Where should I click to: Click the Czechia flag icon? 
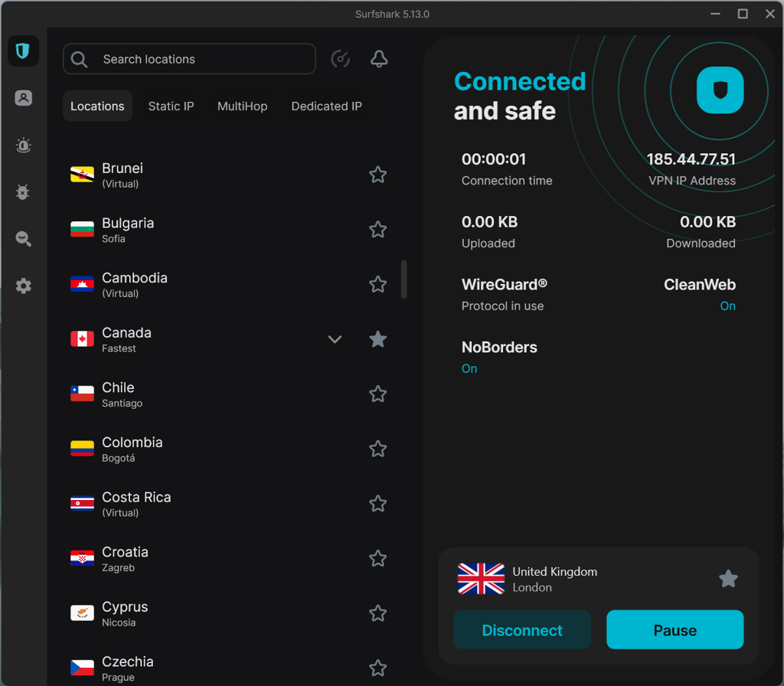[x=82, y=668]
